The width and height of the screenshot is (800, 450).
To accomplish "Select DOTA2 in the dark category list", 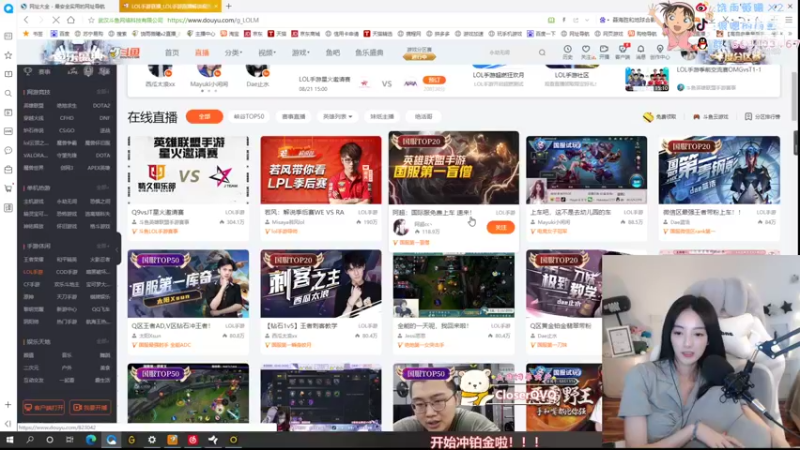I will click(102, 106).
